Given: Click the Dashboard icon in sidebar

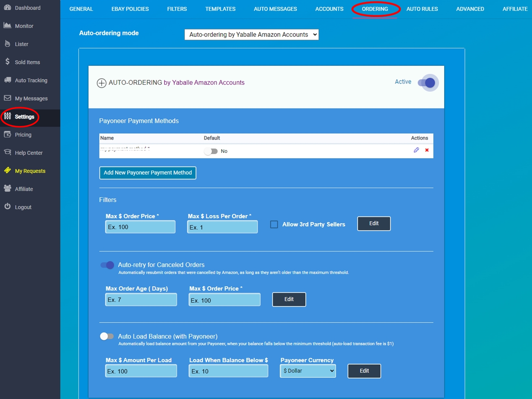Looking at the screenshot, I should 7,7.
